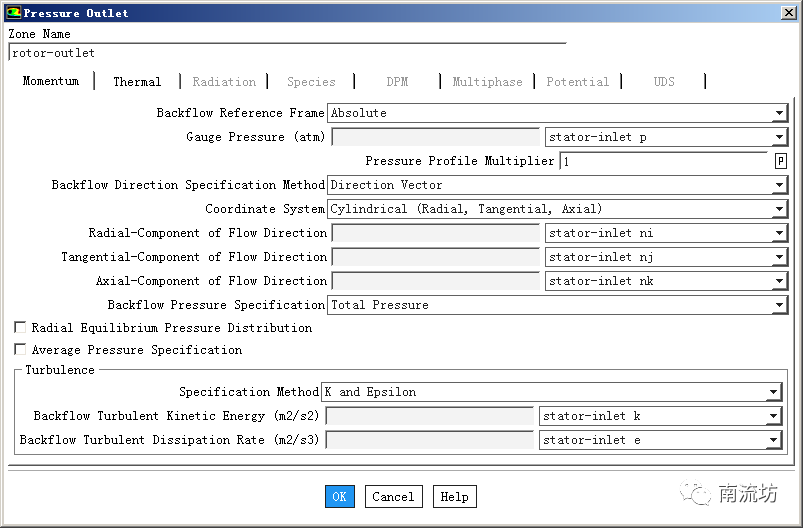Open turbulence Specification Method dropdown
This screenshot has width=803, height=528.
773,392
